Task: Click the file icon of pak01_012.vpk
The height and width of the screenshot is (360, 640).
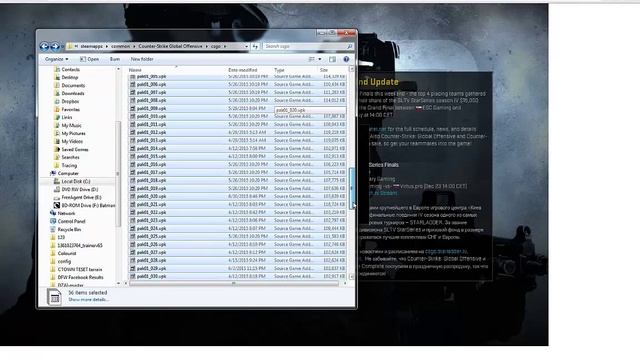Action: [133, 132]
